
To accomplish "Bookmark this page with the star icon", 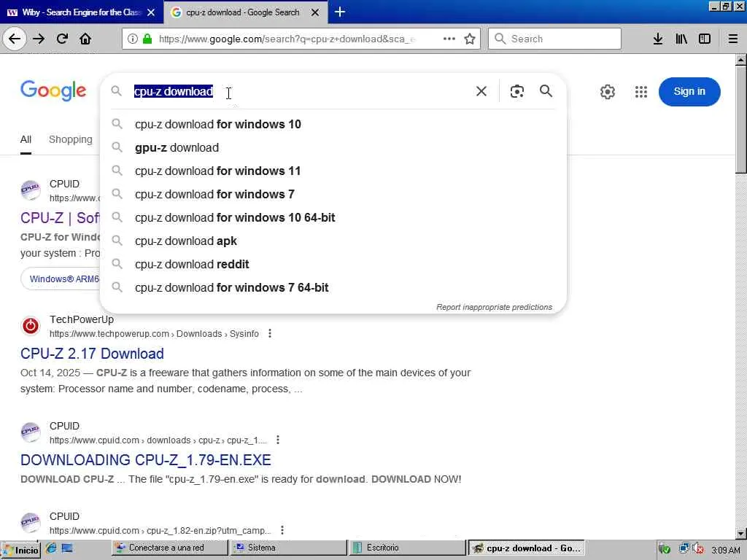I will click(x=470, y=39).
